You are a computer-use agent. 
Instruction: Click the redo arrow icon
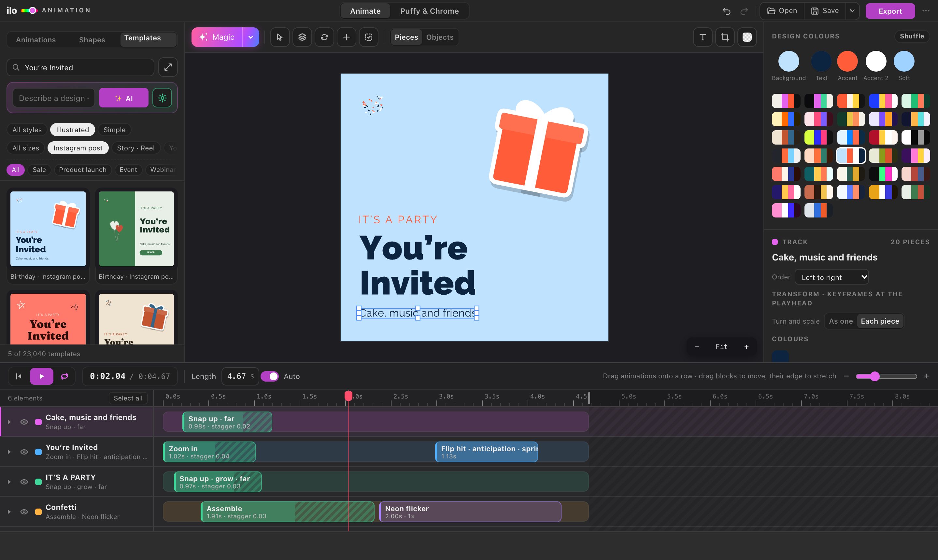pyautogui.click(x=744, y=11)
